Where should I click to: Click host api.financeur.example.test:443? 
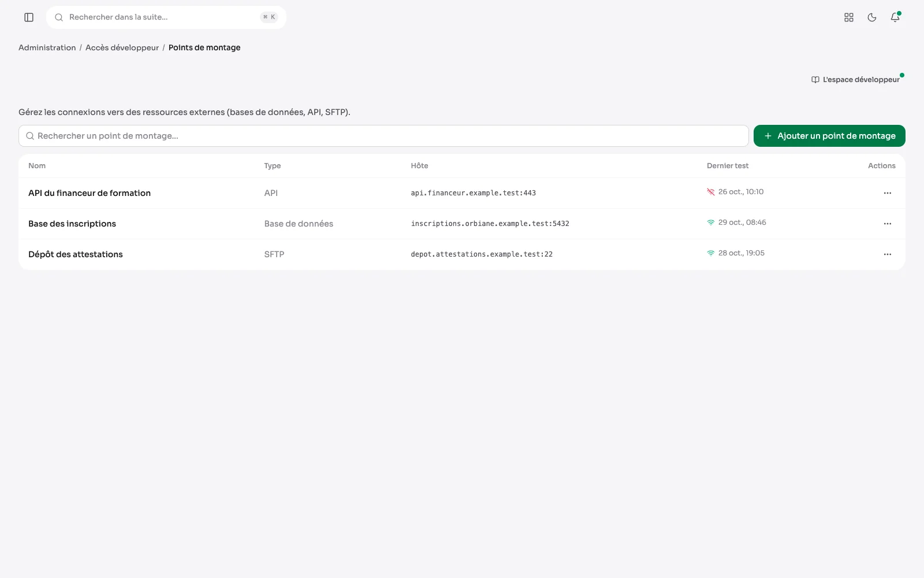tap(474, 193)
